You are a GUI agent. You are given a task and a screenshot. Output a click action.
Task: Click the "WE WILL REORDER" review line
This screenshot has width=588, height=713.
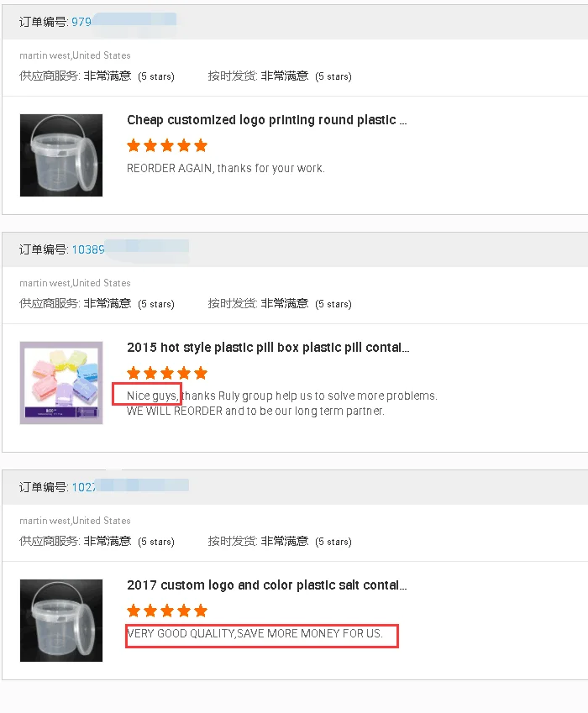click(x=255, y=412)
